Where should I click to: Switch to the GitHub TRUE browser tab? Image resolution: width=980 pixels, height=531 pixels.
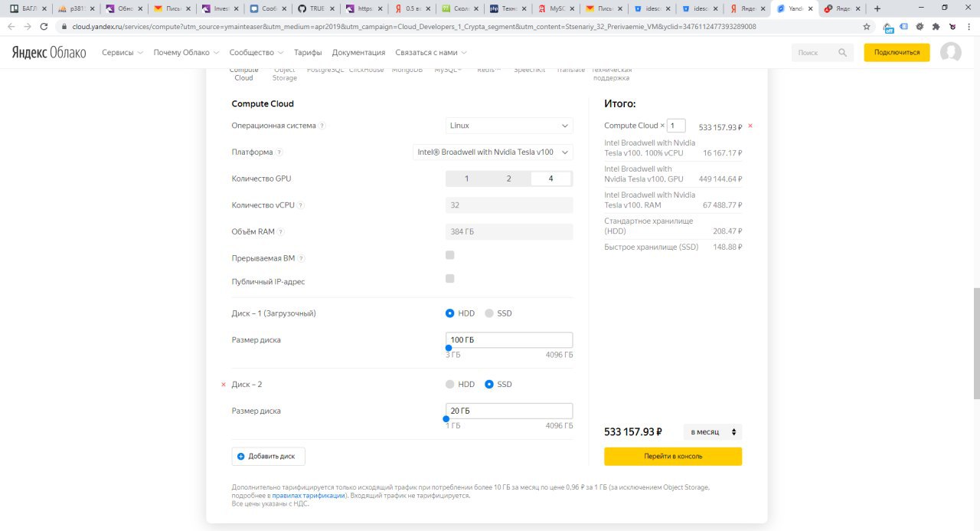315,8
